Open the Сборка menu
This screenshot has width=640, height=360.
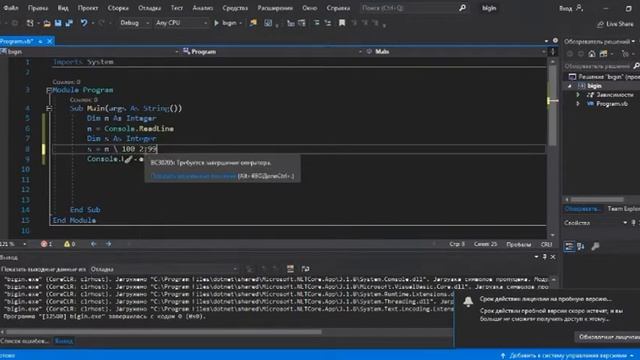pyautogui.click(x=118, y=8)
